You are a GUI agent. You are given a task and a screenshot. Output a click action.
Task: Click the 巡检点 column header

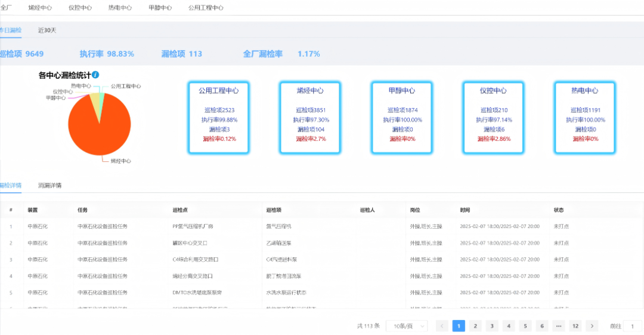(180, 210)
